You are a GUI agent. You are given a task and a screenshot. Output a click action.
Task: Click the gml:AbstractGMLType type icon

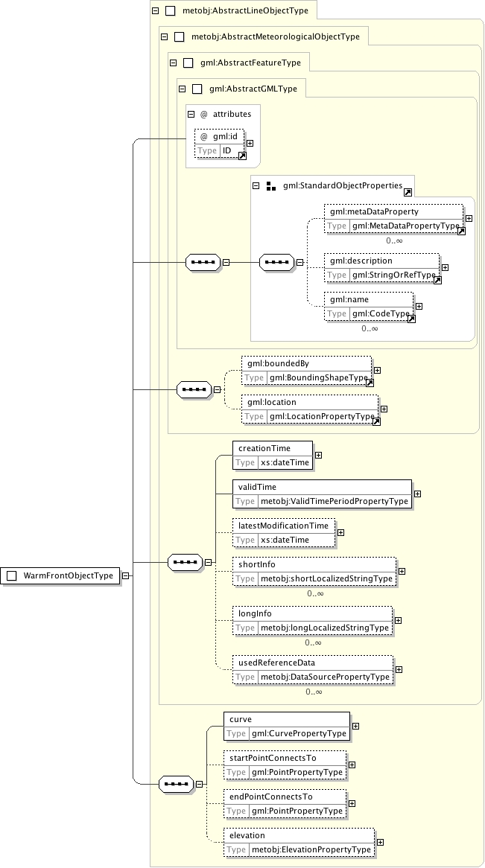pos(197,89)
